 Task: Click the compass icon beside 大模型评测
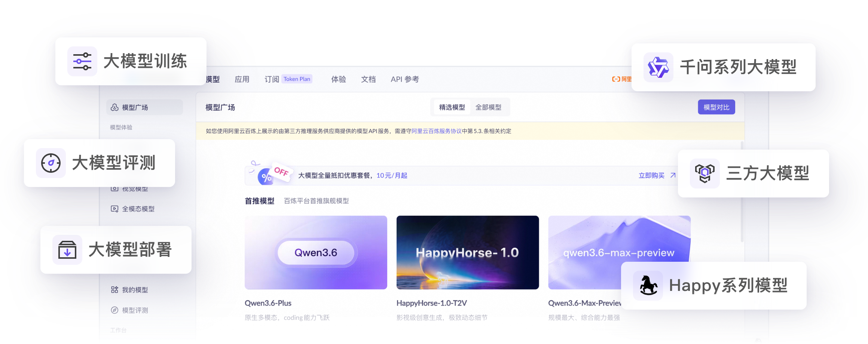(x=51, y=163)
